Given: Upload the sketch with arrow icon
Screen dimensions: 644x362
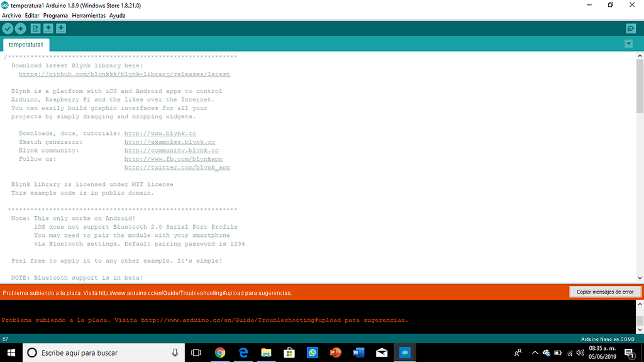Looking at the screenshot, I should coord(20,28).
